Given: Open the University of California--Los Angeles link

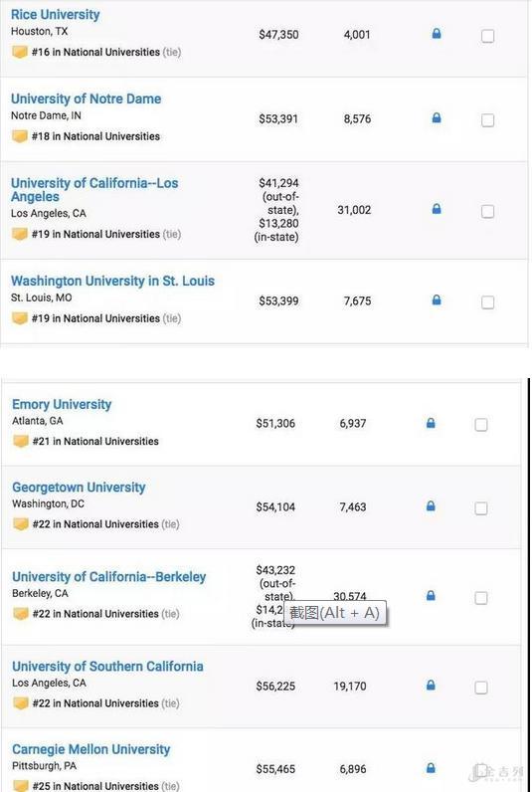Looking at the screenshot, I should [x=94, y=190].
